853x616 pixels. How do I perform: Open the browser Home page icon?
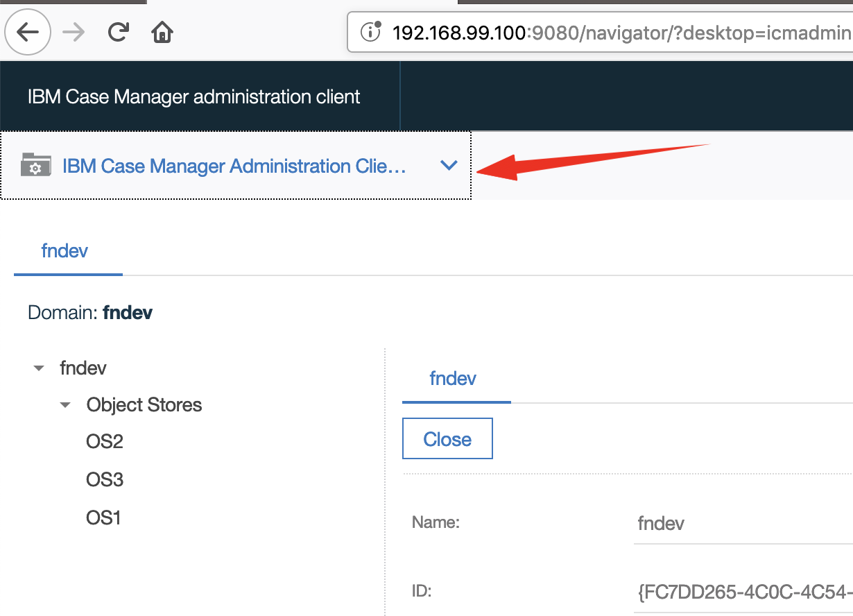pos(162,32)
